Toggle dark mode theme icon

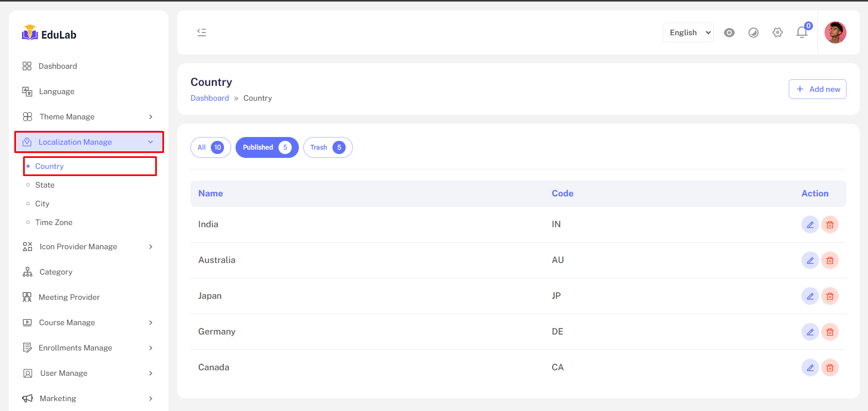753,32
